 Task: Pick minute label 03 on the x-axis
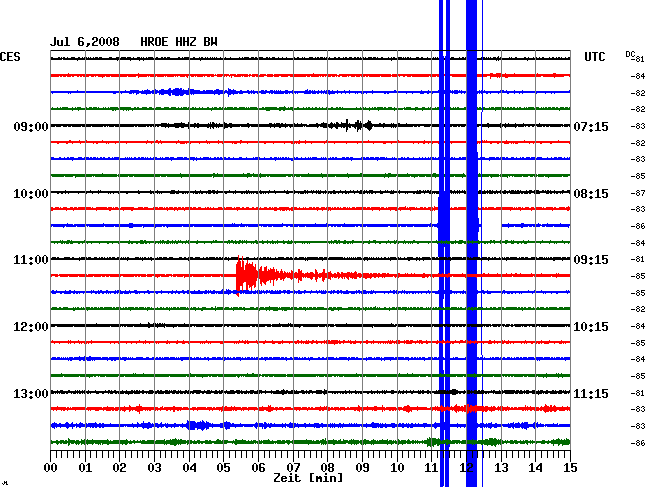pyautogui.click(x=154, y=468)
